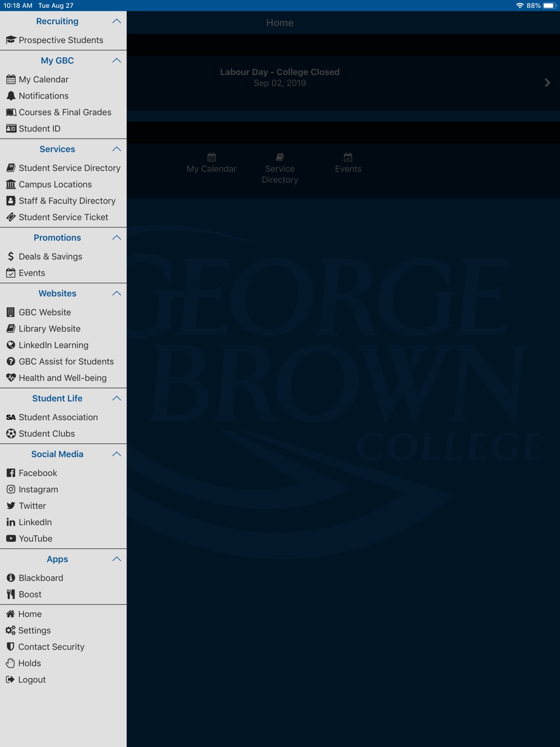560x747 pixels.
Task: Open the Student Clubs soccer ball icon
Action: click(x=11, y=433)
